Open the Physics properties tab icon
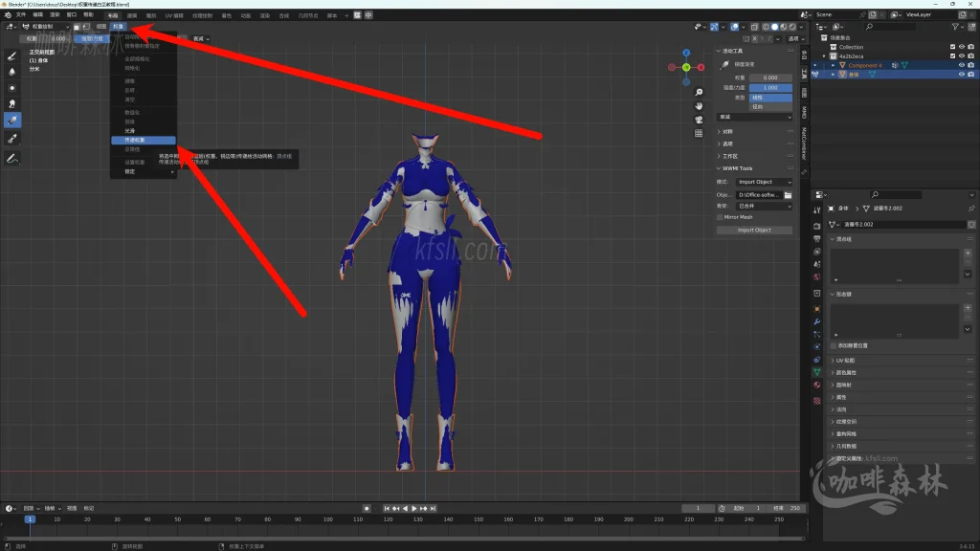Image resolution: width=980 pixels, height=551 pixels. [817, 346]
